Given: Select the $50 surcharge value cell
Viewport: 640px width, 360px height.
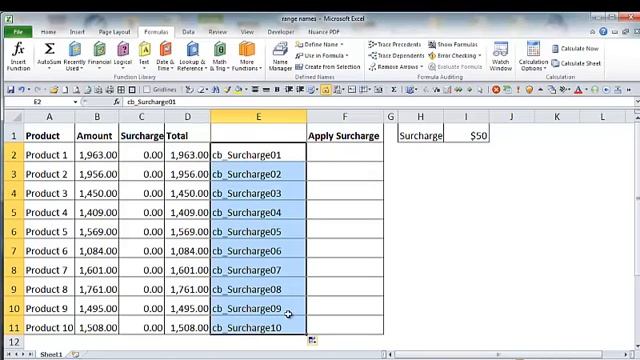Looking at the screenshot, I should coord(466,136).
